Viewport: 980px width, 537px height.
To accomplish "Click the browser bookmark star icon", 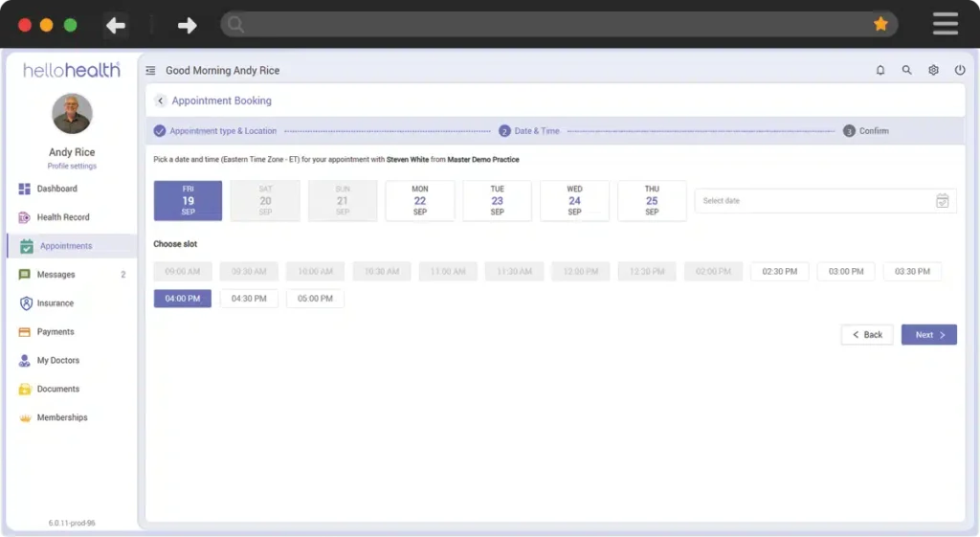I will (880, 25).
